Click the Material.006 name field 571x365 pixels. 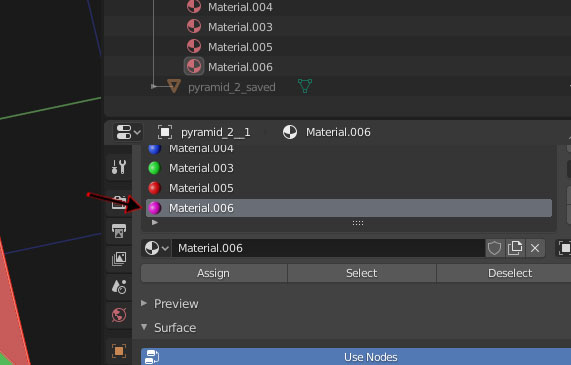click(328, 248)
